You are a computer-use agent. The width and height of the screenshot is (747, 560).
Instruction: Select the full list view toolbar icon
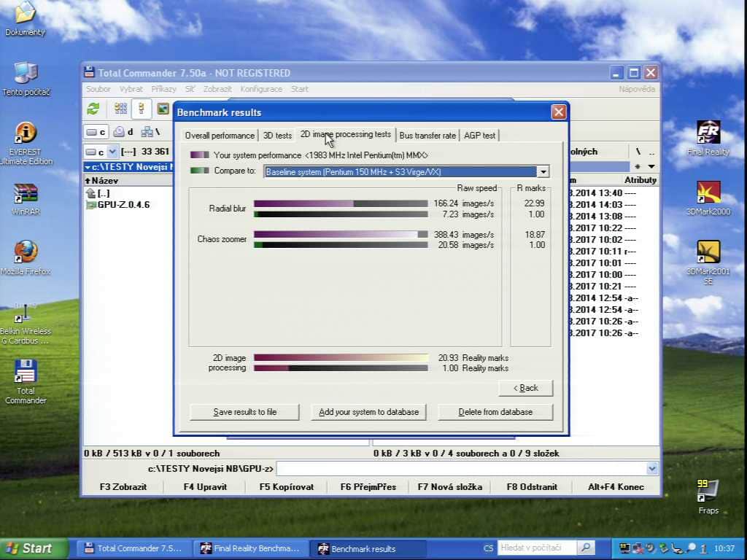(142, 109)
